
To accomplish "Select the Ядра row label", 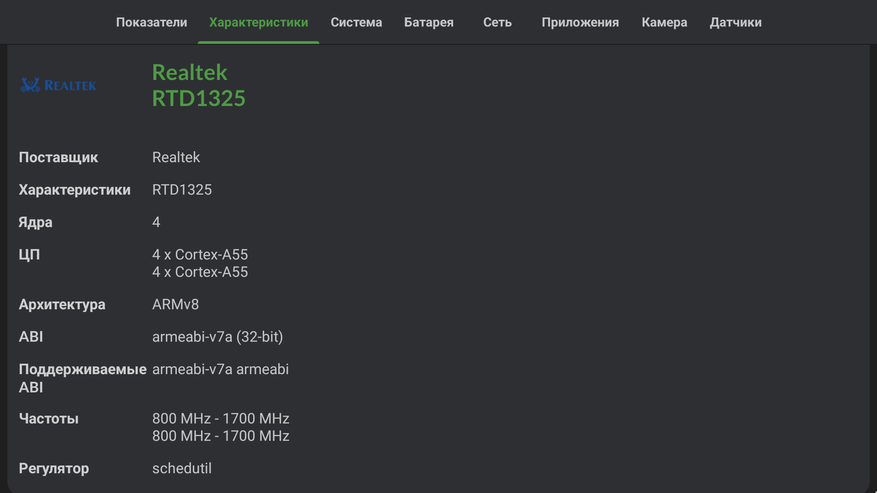I will [36, 222].
